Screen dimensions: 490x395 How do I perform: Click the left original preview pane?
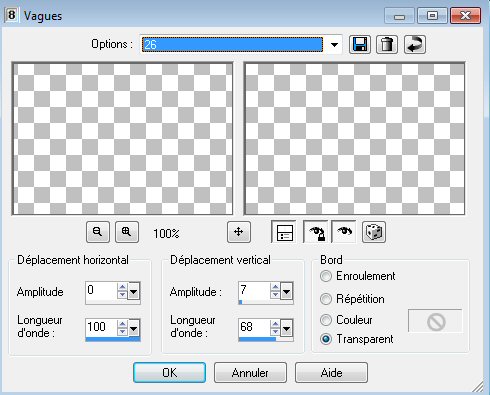[122, 139]
